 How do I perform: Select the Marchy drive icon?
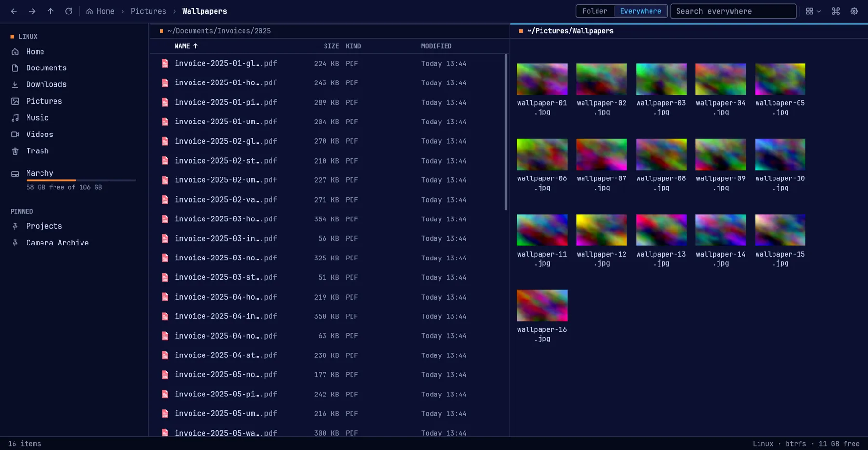pyautogui.click(x=15, y=174)
